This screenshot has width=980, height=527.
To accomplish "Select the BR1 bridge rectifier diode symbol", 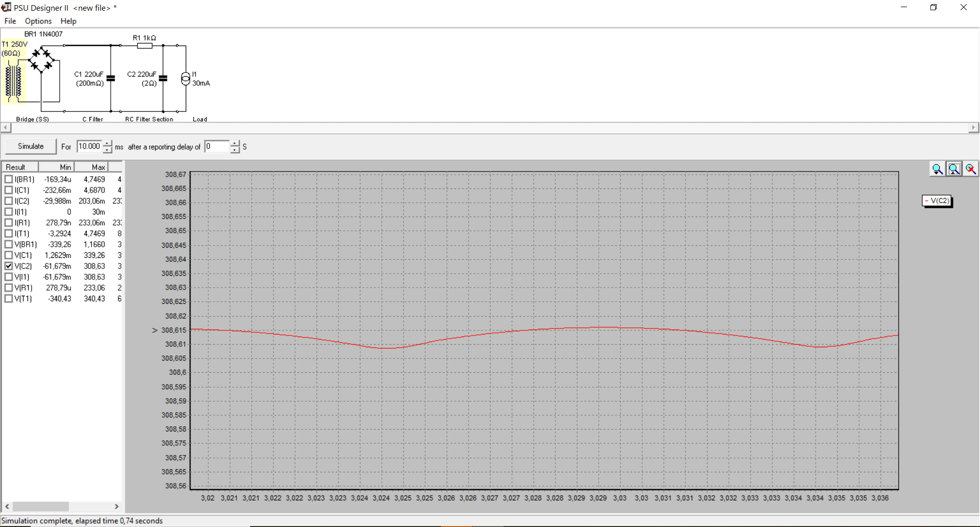I will pyautogui.click(x=41, y=60).
